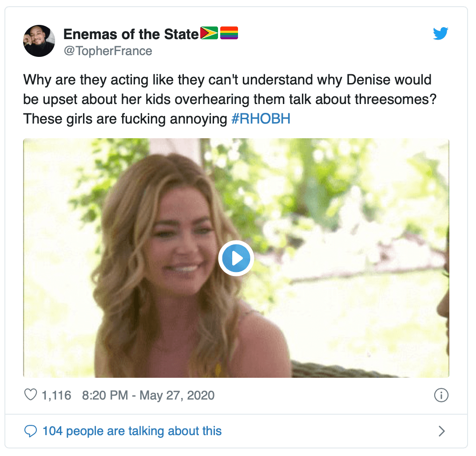This screenshot has width=476, height=456.
Task: Click the 'Enemas of the State' display name
Action: [x=131, y=34]
